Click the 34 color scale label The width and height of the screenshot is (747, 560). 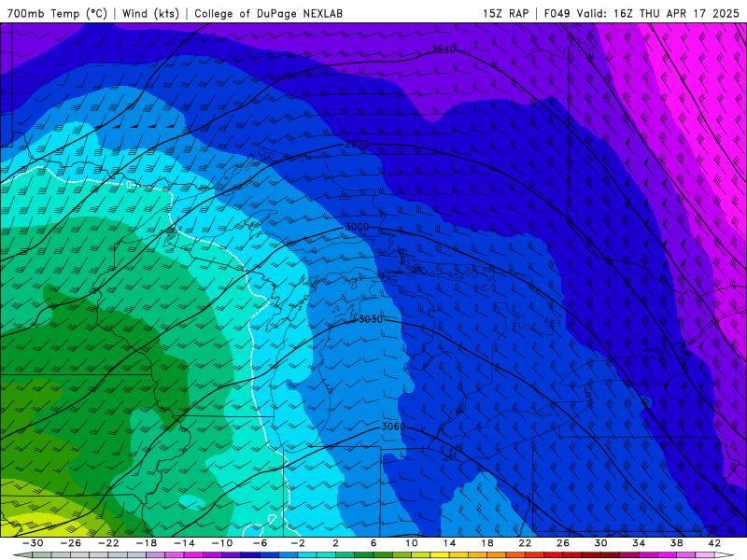click(x=639, y=543)
